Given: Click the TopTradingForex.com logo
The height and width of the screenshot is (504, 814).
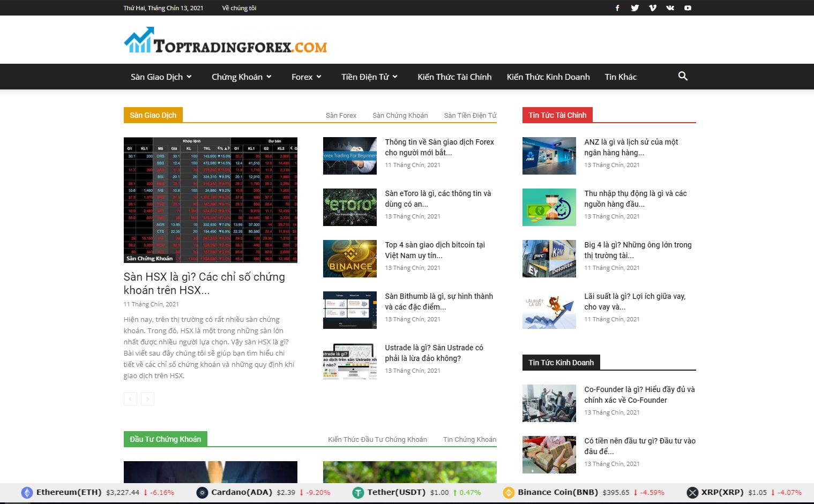Looking at the screenshot, I should pyautogui.click(x=226, y=41).
